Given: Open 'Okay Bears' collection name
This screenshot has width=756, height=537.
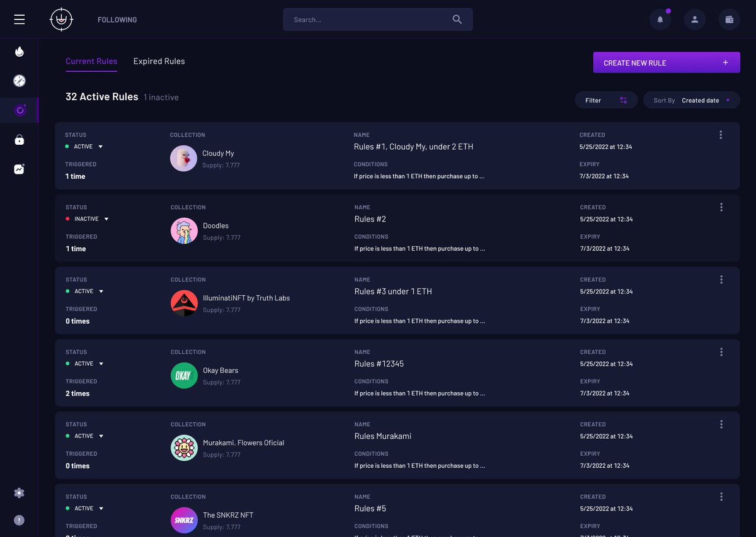Looking at the screenshot, I should (x=220, y=371).
